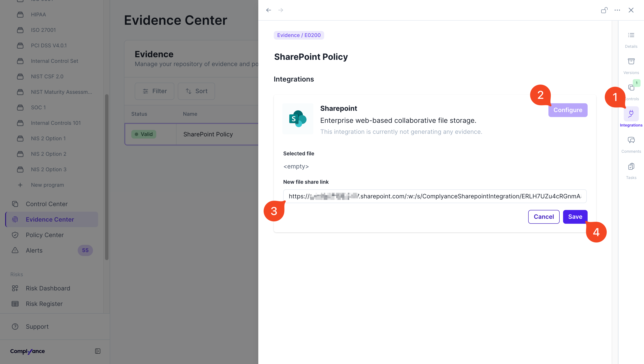Click the SOC 1 stack icon

point(20,108)
